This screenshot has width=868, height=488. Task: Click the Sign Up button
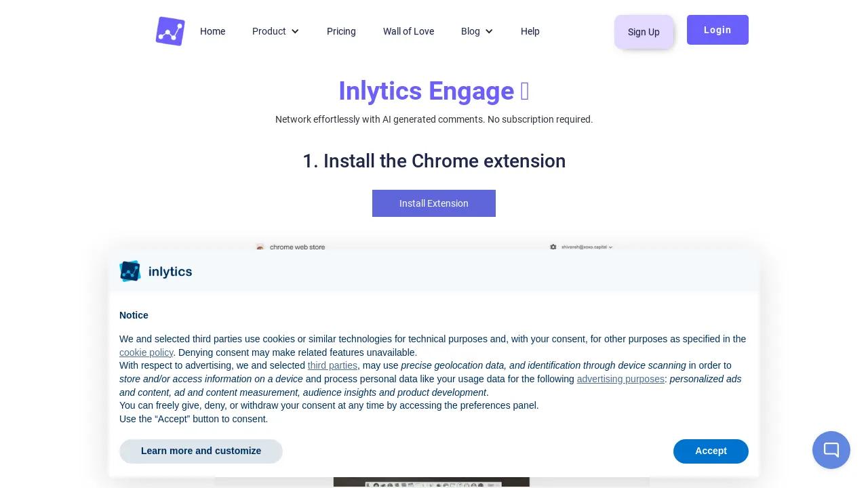click(644, 32)
